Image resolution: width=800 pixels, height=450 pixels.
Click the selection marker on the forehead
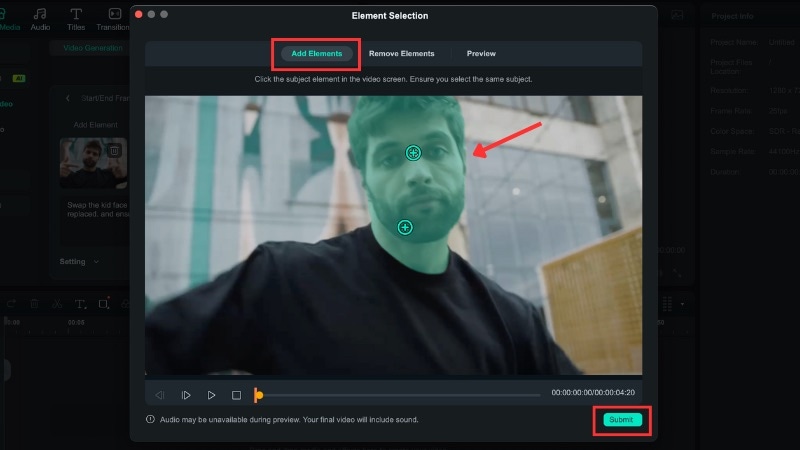click(413, 153)
